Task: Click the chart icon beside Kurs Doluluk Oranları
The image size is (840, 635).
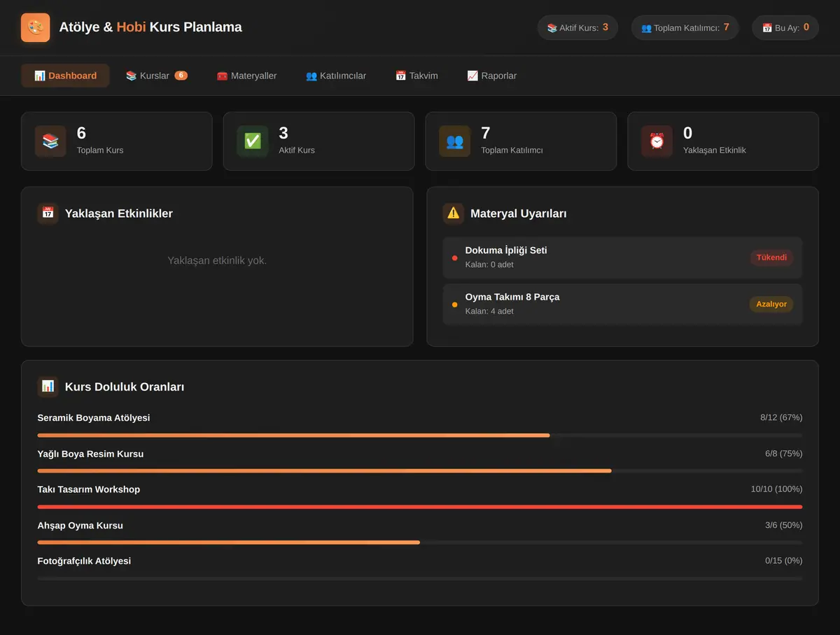Action: pos(48,386)
